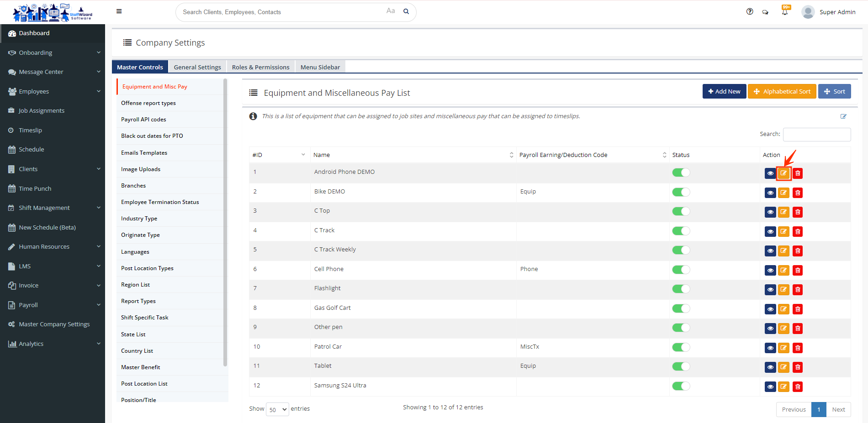View details of Cell Phone entry
868x423 pixels.
click(x=770, y=271)
